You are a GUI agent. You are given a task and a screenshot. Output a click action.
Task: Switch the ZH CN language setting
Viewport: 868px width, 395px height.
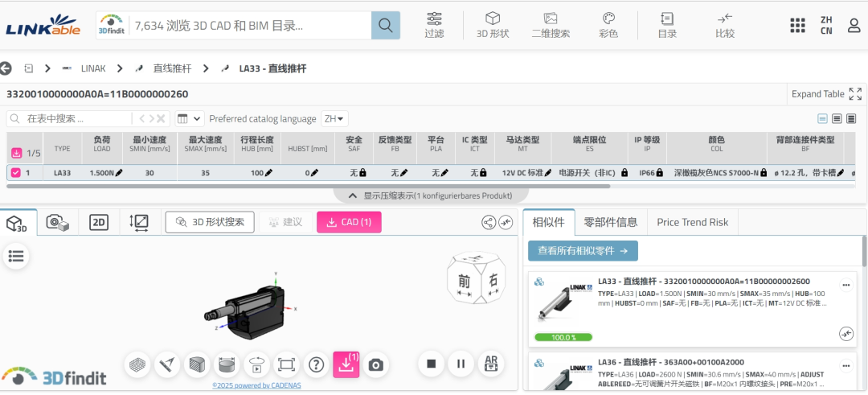(x=826, y=26)
